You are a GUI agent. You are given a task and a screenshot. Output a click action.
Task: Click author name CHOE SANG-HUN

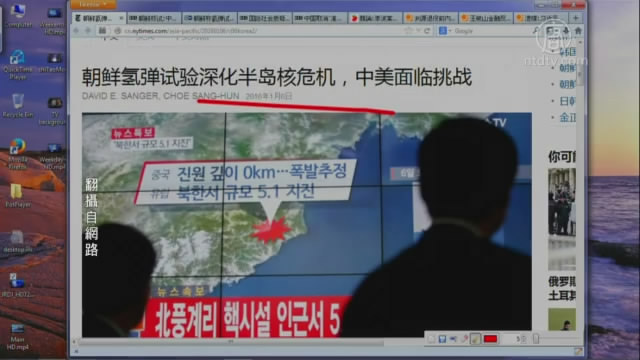201,96
